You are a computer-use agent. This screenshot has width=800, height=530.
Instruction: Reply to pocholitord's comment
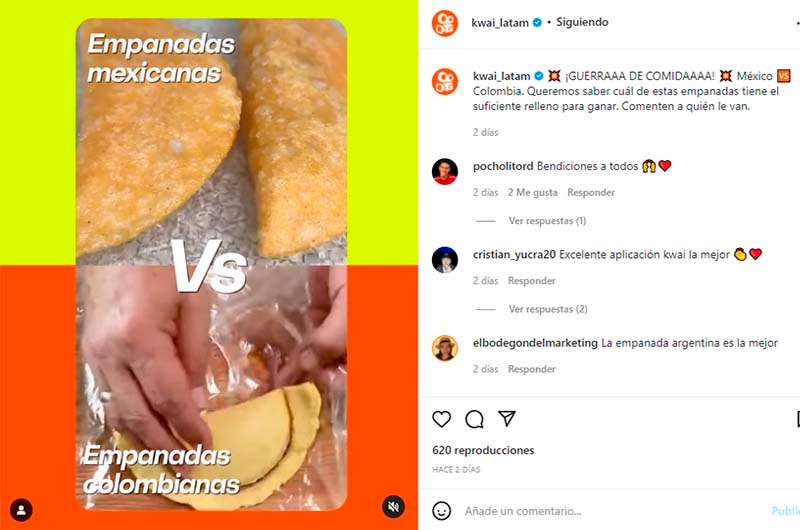pyautogui.click(x=591, y=192)
